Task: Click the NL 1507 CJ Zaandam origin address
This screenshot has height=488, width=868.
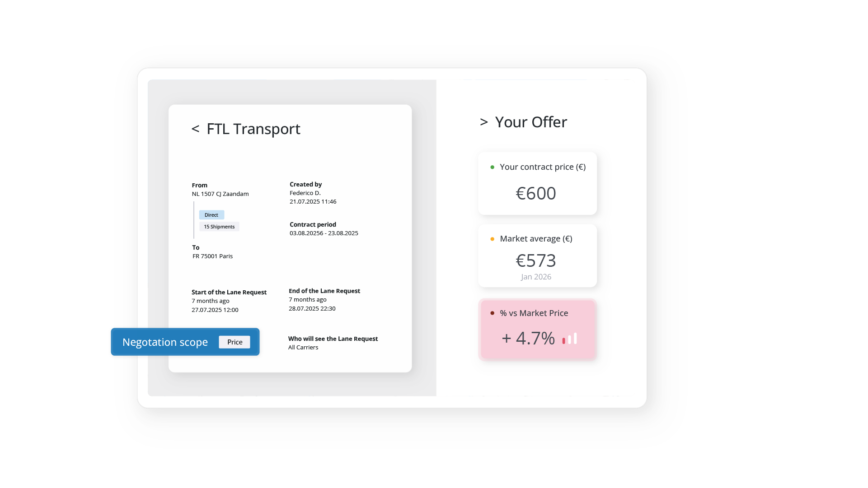Action: pyautogui.click(x=220, y=194)
